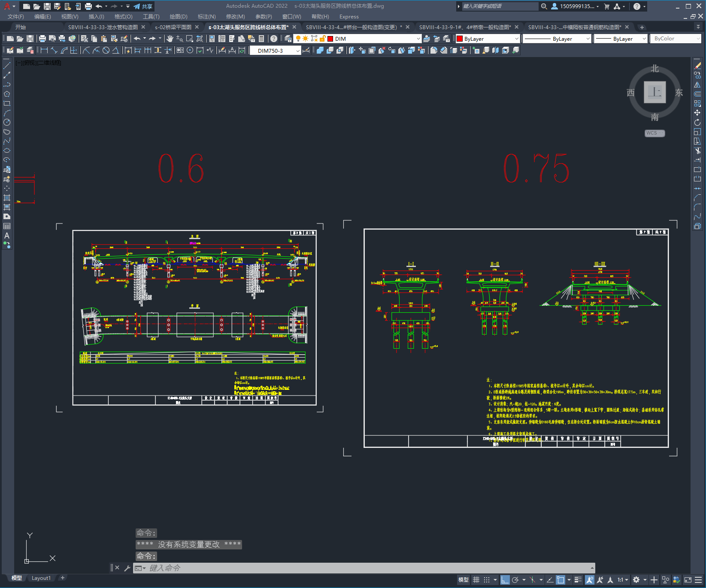Select the Aligned dimension tool
The image size is (706, 588).
(x=54, y=50)
